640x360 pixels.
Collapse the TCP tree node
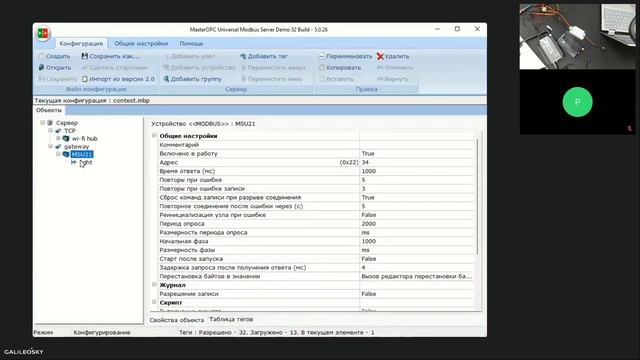pos(51,130)
